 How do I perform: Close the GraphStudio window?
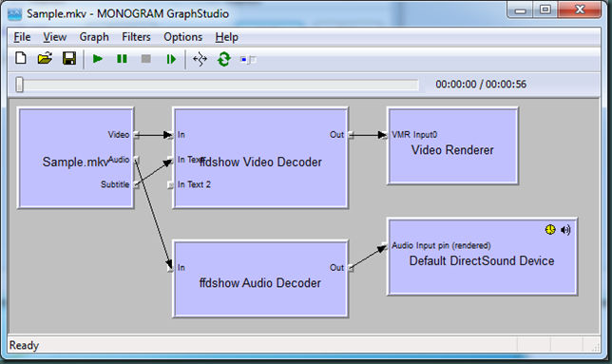[x=580, y=10]
